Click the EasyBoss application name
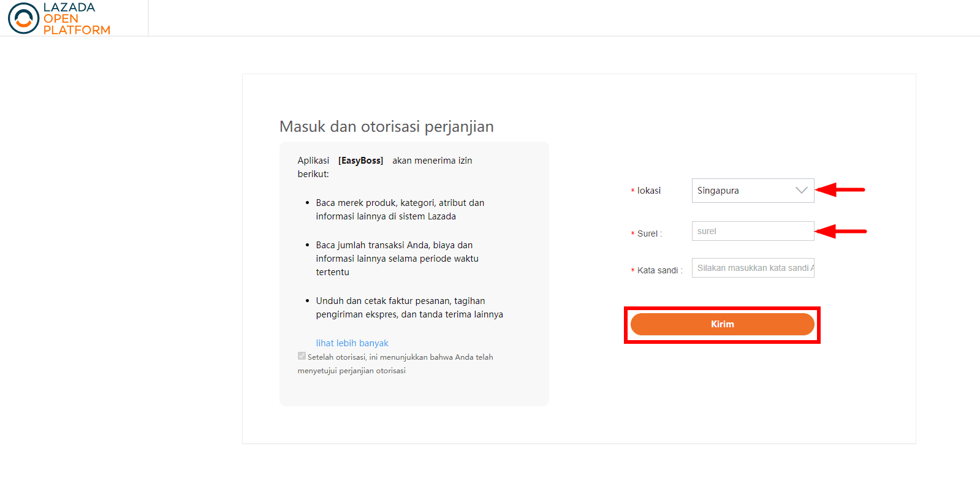This screenshot has height=486, width=980. tap(360, 161)
